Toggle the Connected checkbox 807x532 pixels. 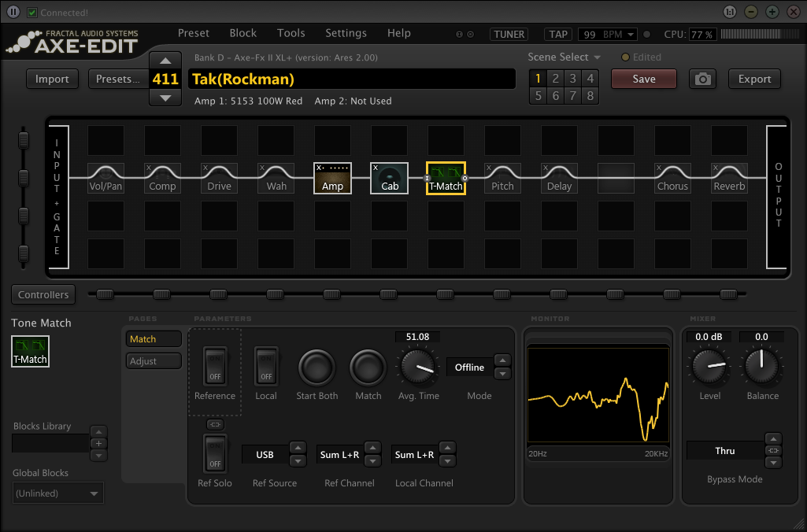tap(32, 13)
